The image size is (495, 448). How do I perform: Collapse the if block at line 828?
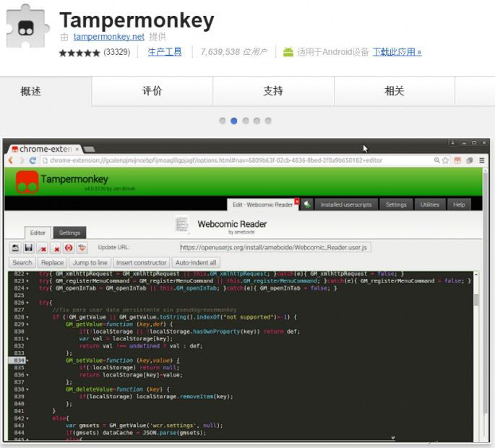coord(27,317)
